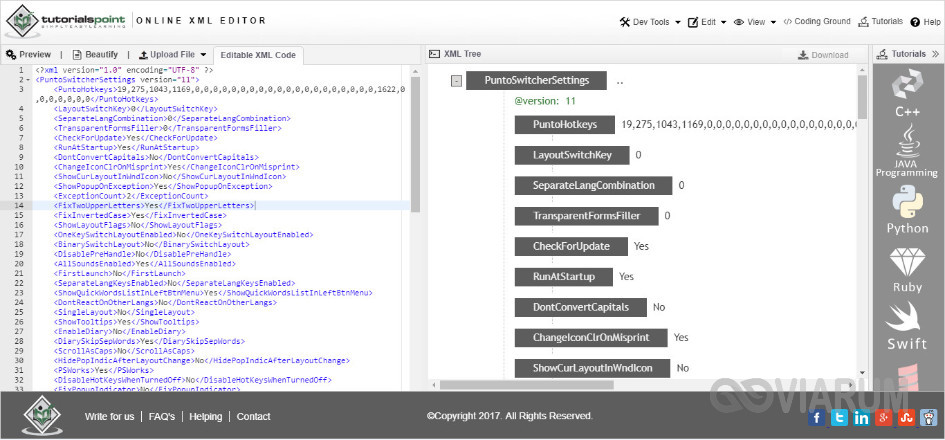Click the LinkedIn icon in footer
The width and height of the screenshot is (945, 440).
[x=861, y=417]
